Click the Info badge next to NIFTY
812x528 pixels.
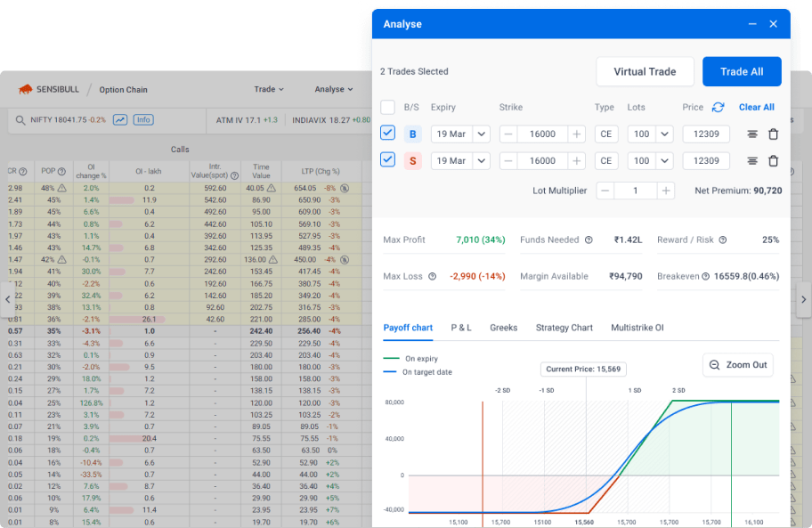click(143, 118)
